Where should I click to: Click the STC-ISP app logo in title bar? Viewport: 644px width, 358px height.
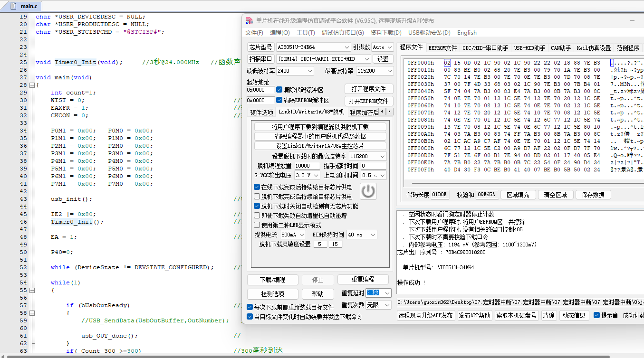249,21
